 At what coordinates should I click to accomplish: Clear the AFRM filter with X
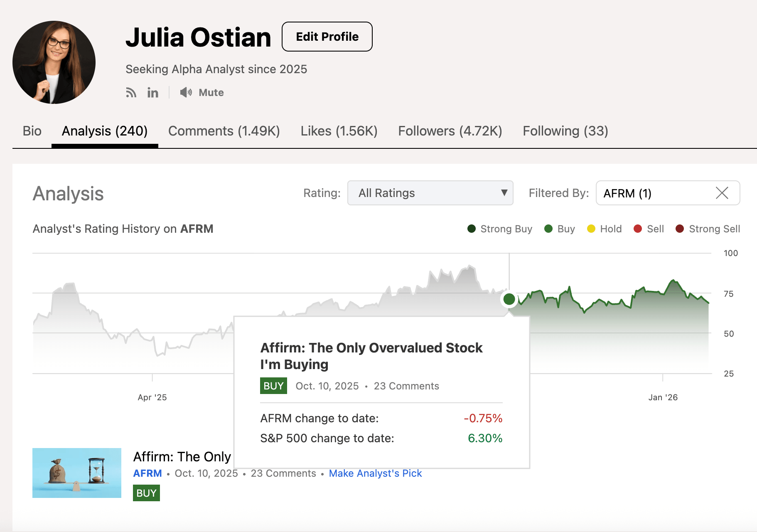click(722, 193)
